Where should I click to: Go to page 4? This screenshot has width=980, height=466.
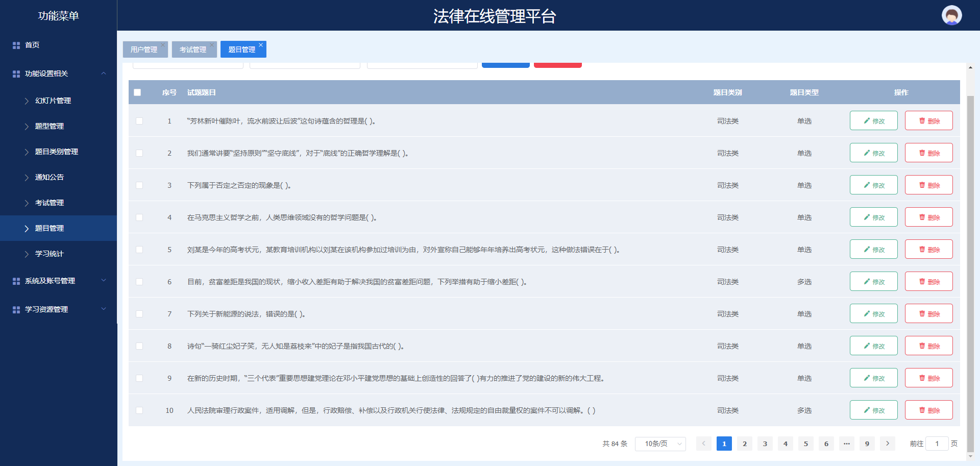coord(786,444)
